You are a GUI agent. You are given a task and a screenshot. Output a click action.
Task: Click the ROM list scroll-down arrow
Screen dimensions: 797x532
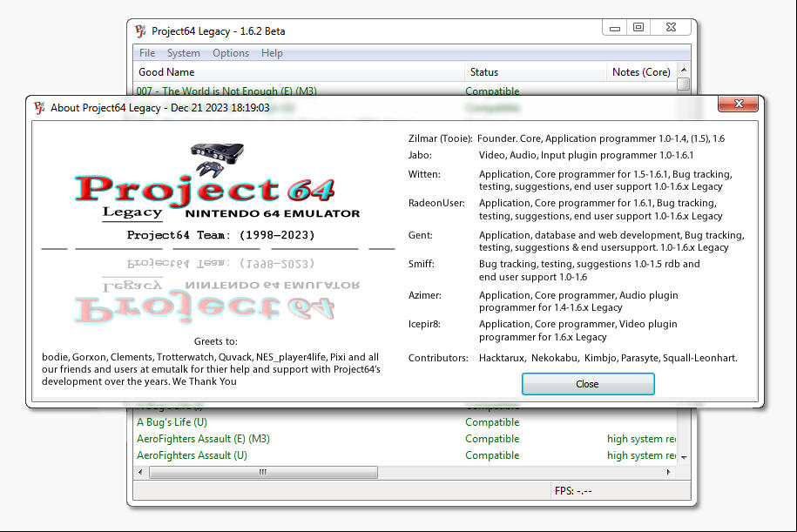684,457
